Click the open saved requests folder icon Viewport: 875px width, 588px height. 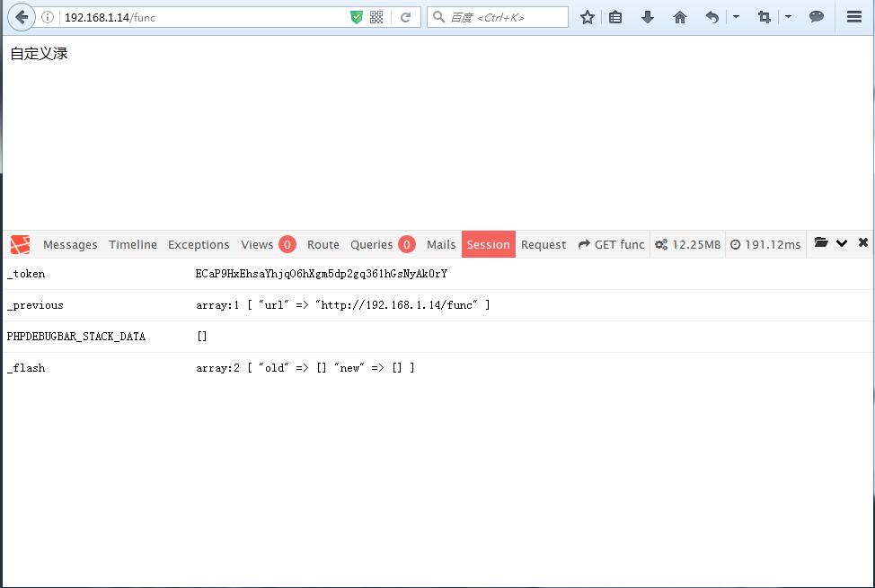click(x=820, y=243)
